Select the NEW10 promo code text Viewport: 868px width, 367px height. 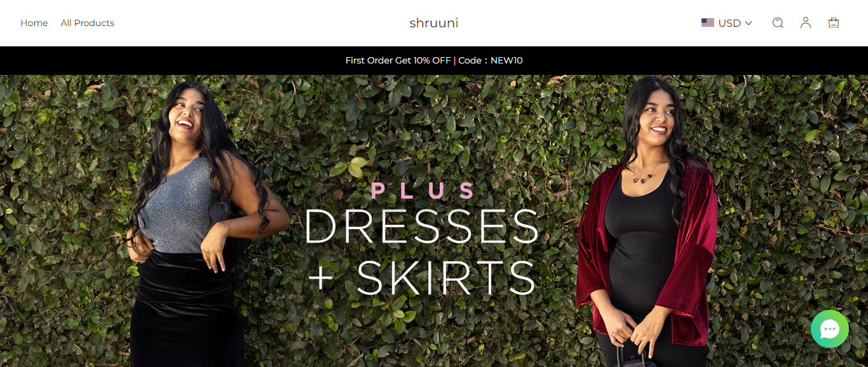tap(506, 60)
